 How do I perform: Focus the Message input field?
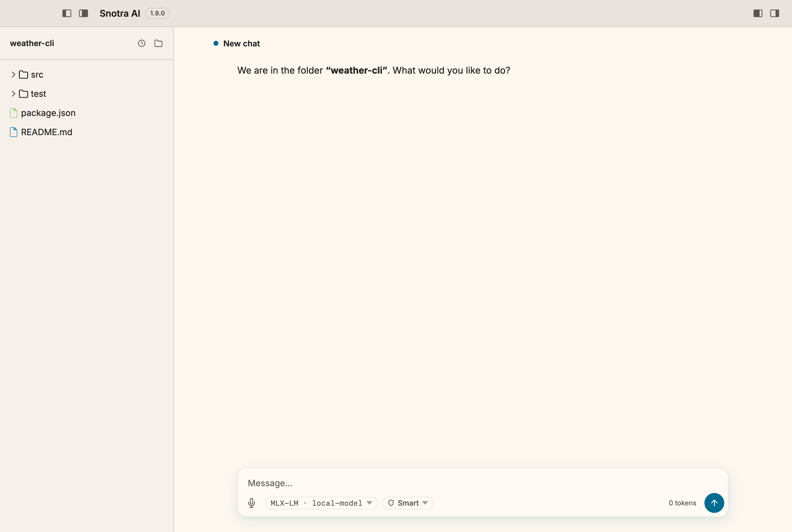pyautogui.click(x=483, y=483)
